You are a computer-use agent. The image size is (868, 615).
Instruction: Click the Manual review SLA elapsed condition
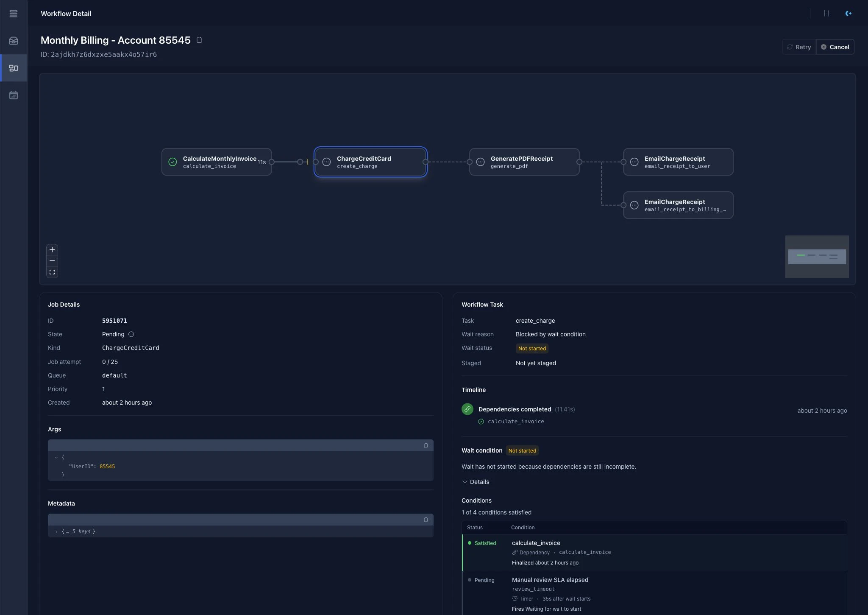tap(550, 580)
